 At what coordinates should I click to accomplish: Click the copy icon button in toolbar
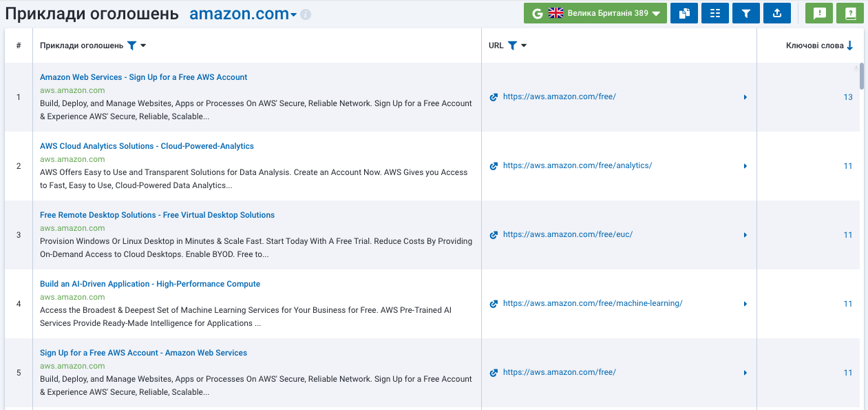(684, 13)
